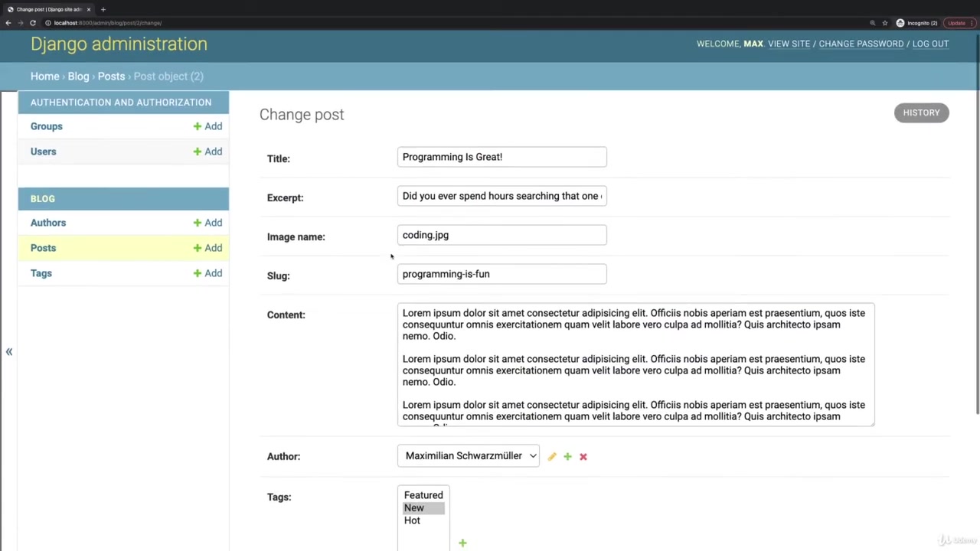
Task: Click the green plus to add another author
Action: (567, 456)
